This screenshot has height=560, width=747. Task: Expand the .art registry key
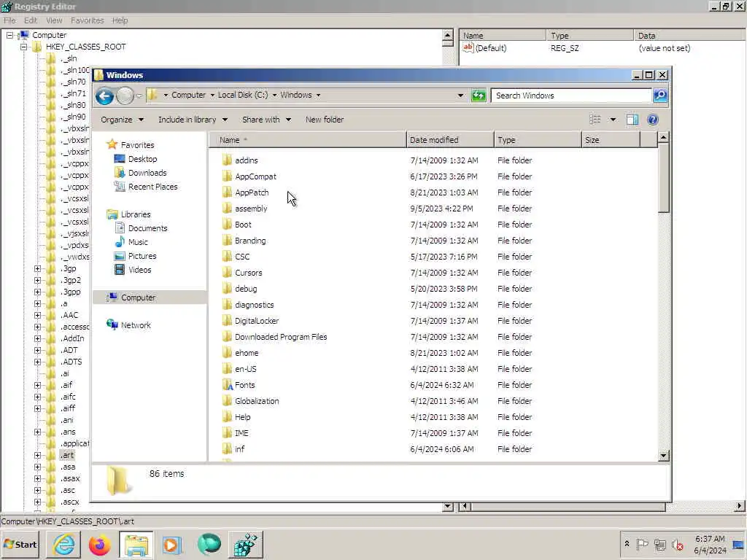(38, 455)
